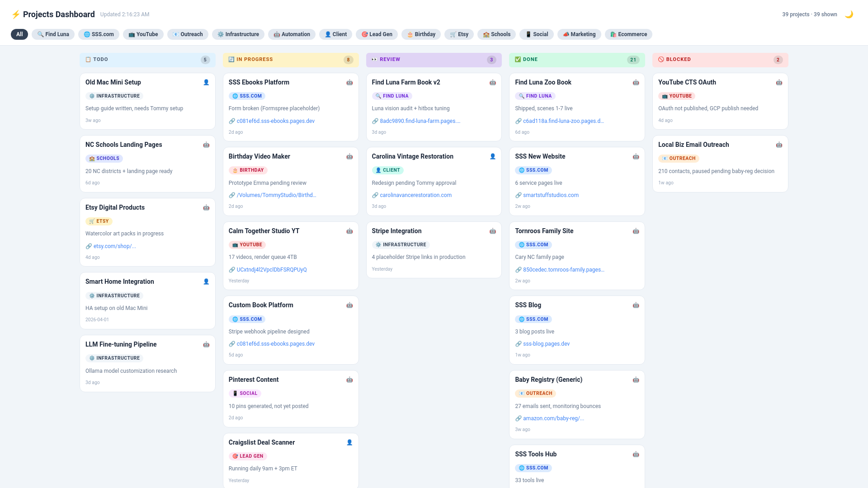Screen dimensions: 868x488
Task: Open the Review column header
Action: [434, 60]
